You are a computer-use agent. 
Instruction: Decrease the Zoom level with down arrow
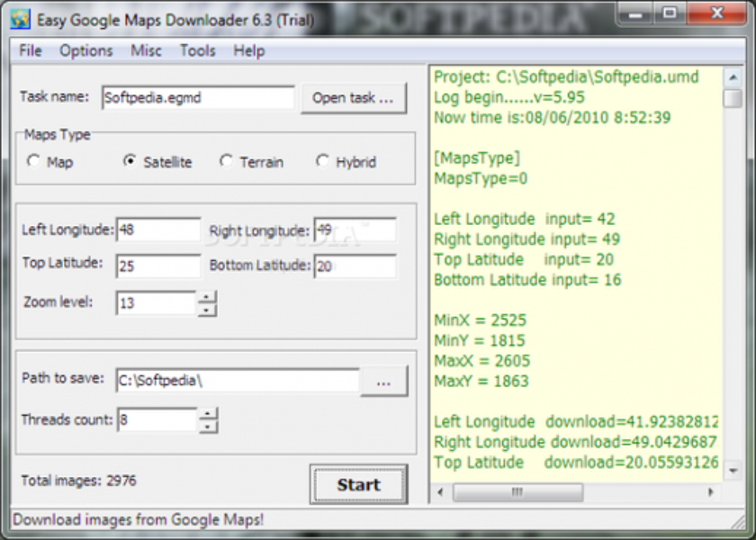[207, 310]
